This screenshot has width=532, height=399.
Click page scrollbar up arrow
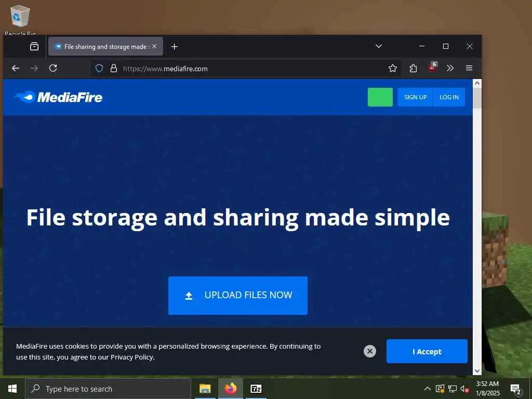(x=477, y=83)
